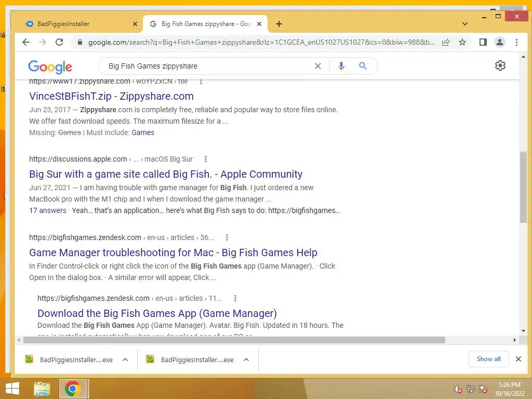
Task: Close the downloads bar
Action: (x=518, y=359)
